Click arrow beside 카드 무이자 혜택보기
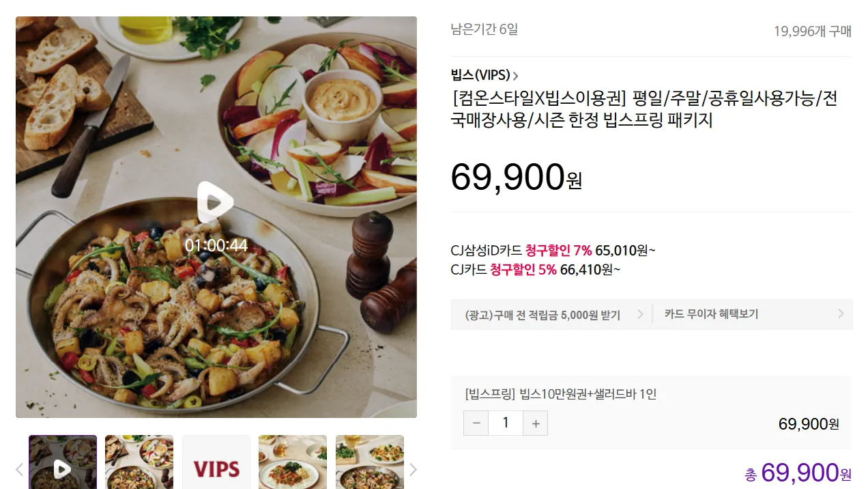Viewport: 868px width, 489px height. pyautogui.click(x=841, y=314)
